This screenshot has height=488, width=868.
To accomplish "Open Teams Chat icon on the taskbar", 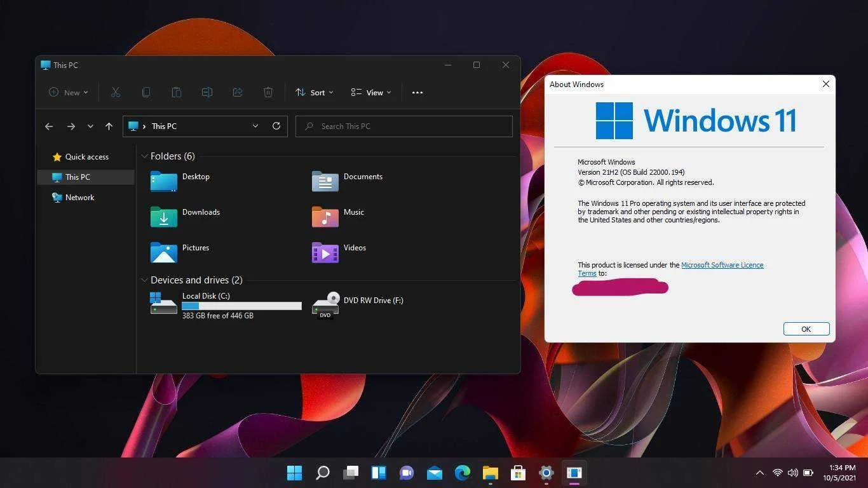I will point(407,473).
